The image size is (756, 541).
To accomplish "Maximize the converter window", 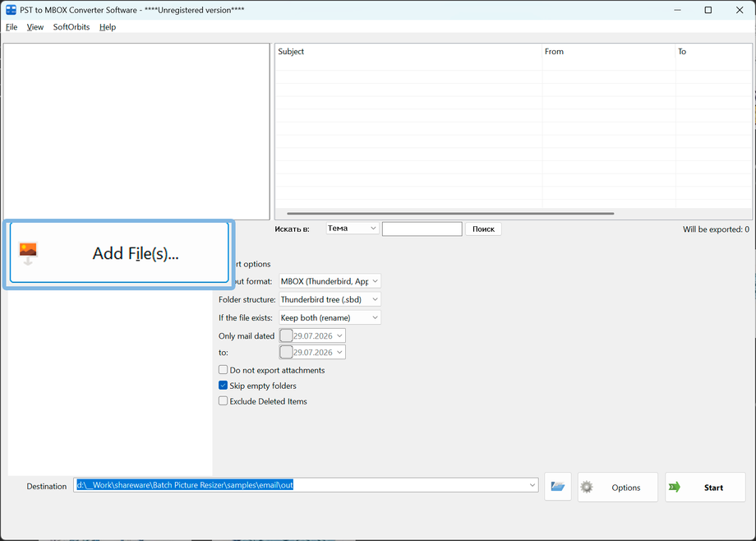I will (x=708, y=10).
